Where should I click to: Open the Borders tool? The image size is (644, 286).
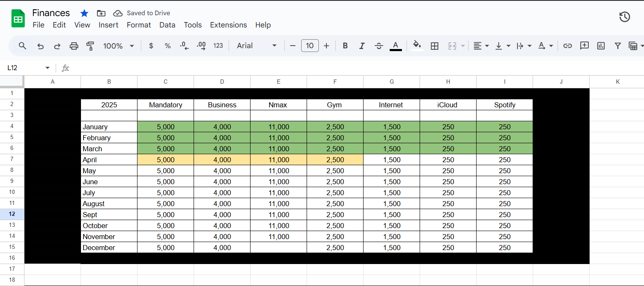[x=434, y=46]
